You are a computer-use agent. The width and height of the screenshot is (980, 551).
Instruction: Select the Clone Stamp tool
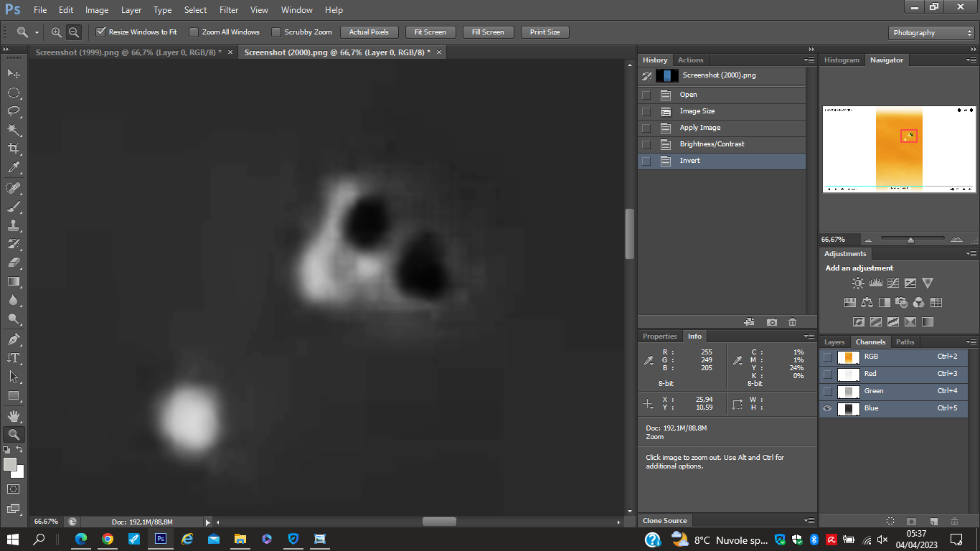14,225
